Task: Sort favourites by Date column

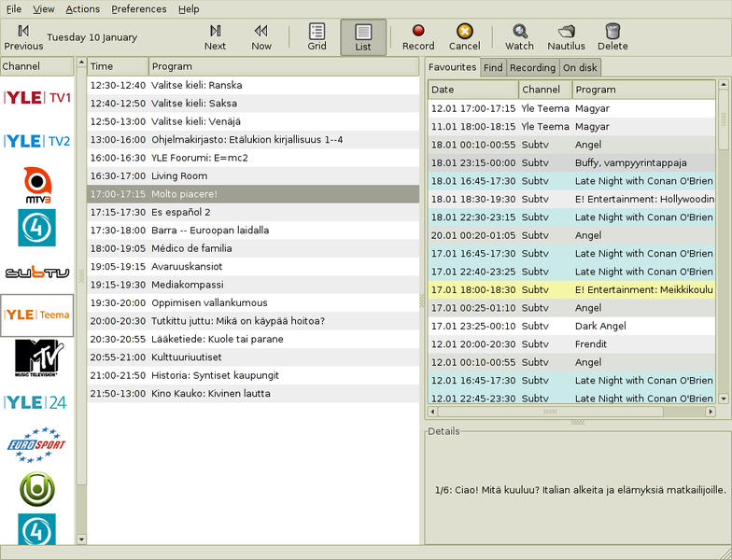Action: [x=473, y=90]
